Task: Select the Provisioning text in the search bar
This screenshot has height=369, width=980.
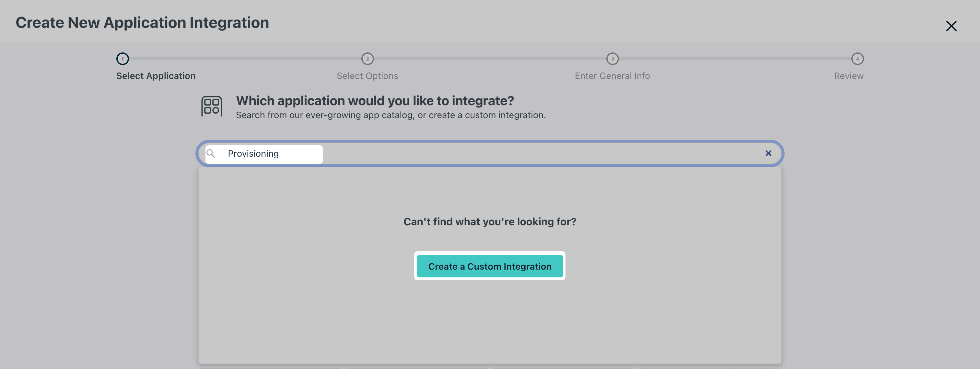Action: 253,153
